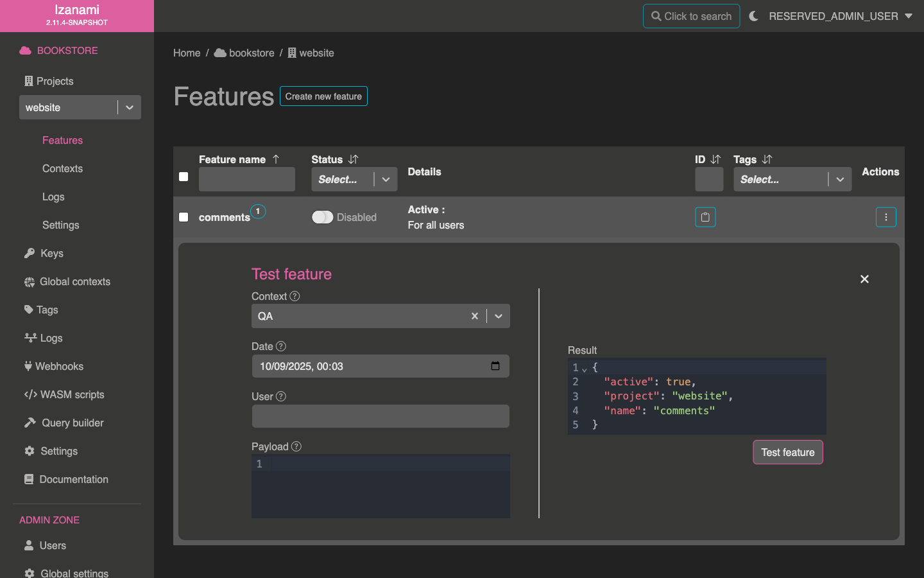Clear the QA context selection

click(x=475, y=316)
